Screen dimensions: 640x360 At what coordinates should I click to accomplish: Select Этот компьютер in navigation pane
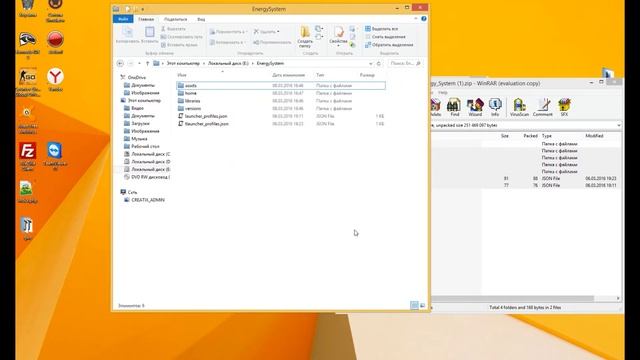coord(144,100)
